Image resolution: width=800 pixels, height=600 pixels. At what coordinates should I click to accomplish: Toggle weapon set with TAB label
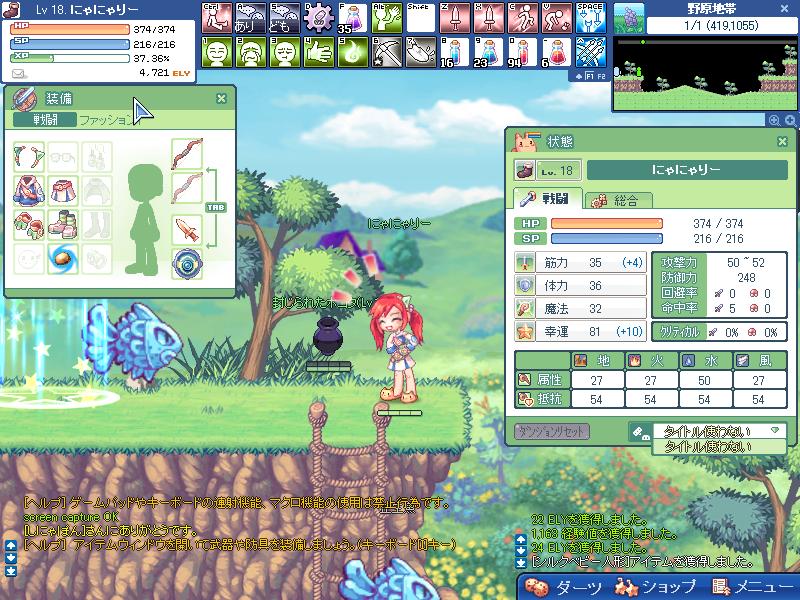coord(216,207)
